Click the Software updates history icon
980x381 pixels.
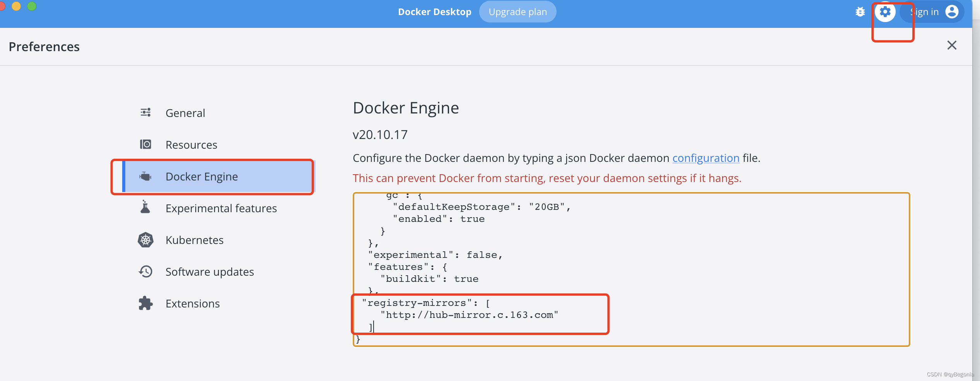click(145, 271)
